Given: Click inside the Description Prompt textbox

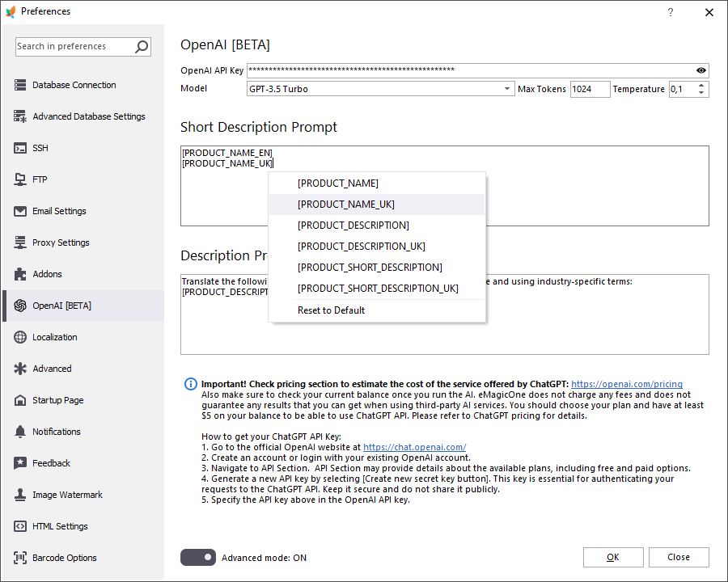Looking at the screenshot, I should click(445, 314).
